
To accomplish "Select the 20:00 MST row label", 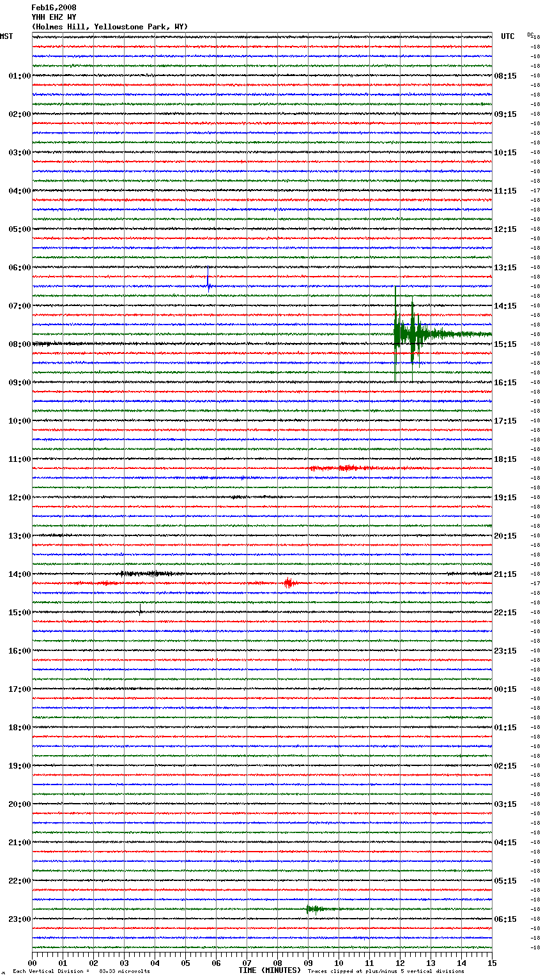I will 20,804.
